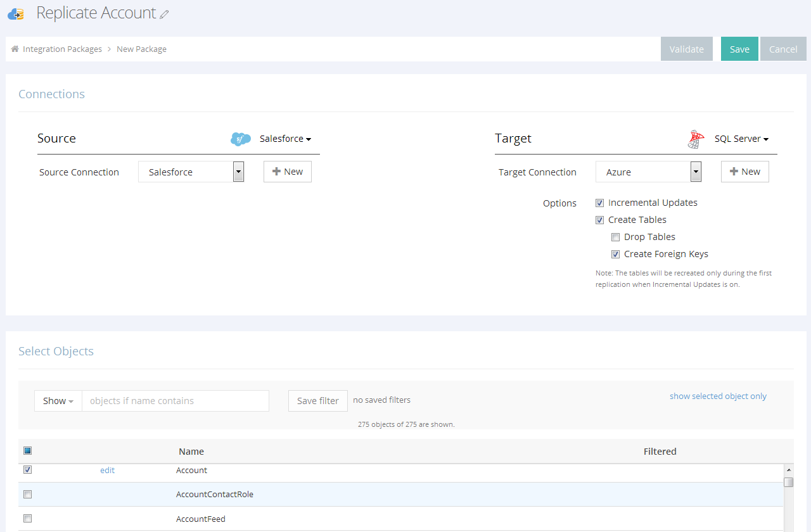Viewport: 811px width, 532px height.
Task: Click the objects list scrollbar thumb
Action: [789, 482]
